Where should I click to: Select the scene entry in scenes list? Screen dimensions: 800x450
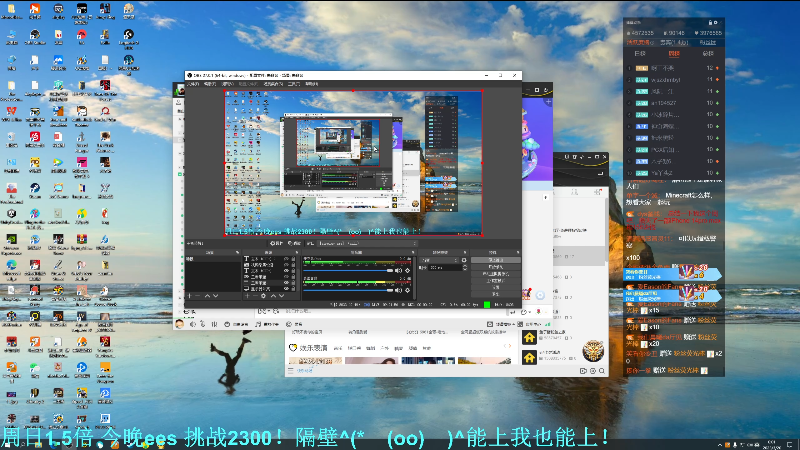(213, 259)
